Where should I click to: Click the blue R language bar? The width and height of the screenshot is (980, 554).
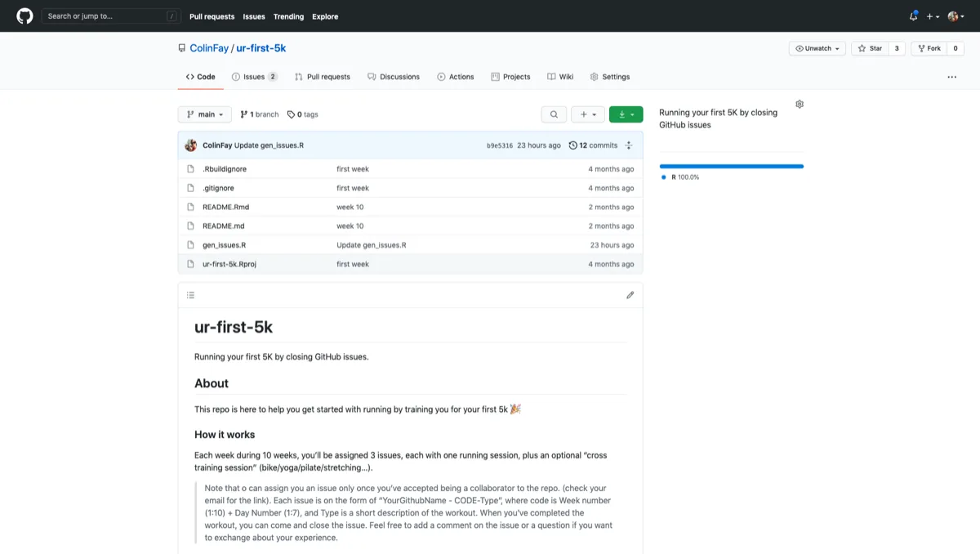pyautogui.click(x=731, y=166)
